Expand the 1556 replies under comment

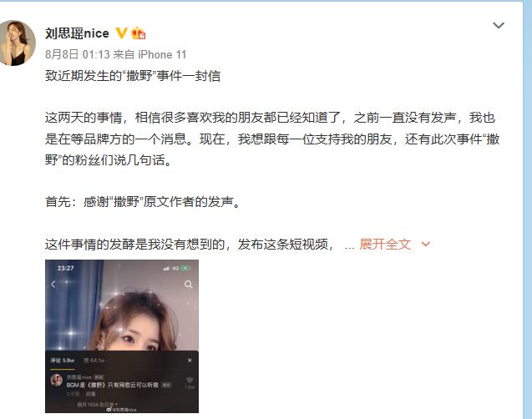(98, 404)
